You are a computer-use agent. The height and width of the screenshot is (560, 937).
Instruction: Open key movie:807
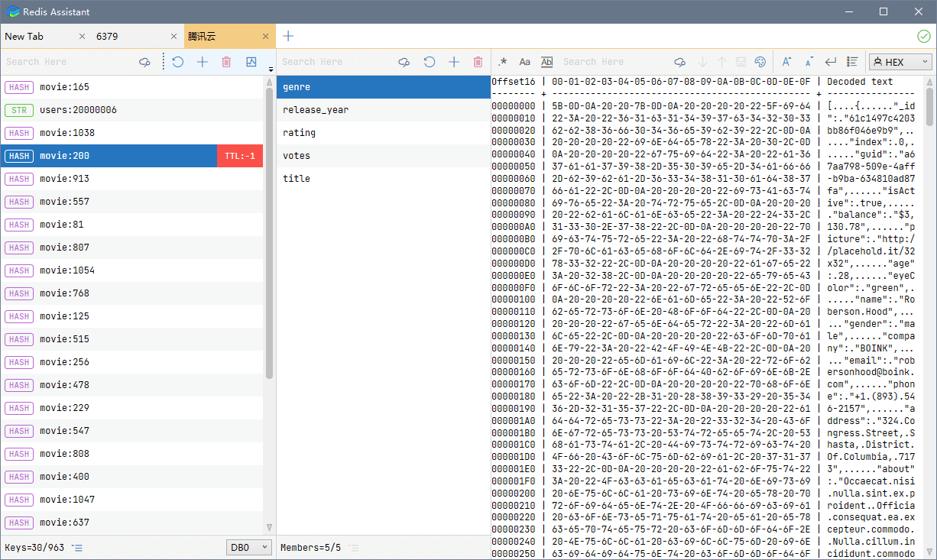click(131, 248)
